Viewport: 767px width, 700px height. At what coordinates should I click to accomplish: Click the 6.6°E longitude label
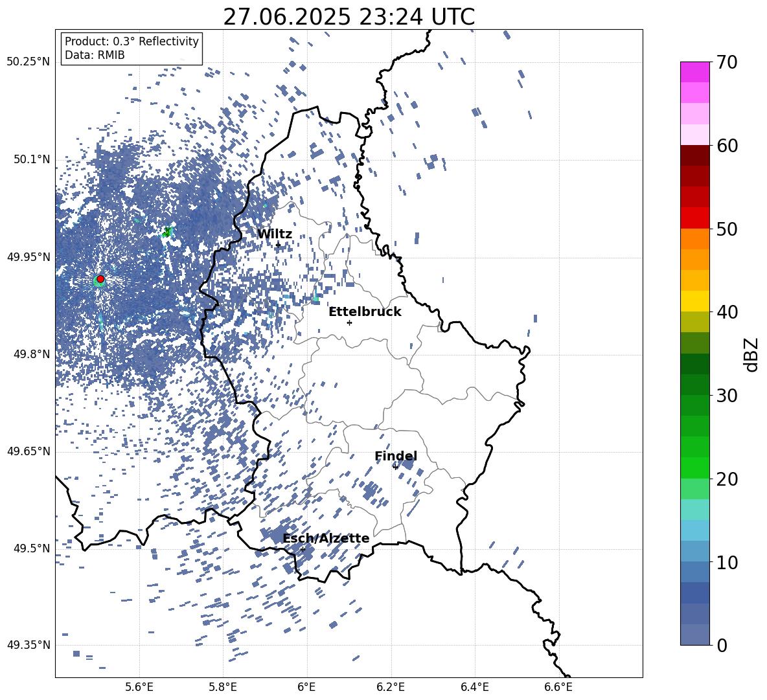click(558, 687)
